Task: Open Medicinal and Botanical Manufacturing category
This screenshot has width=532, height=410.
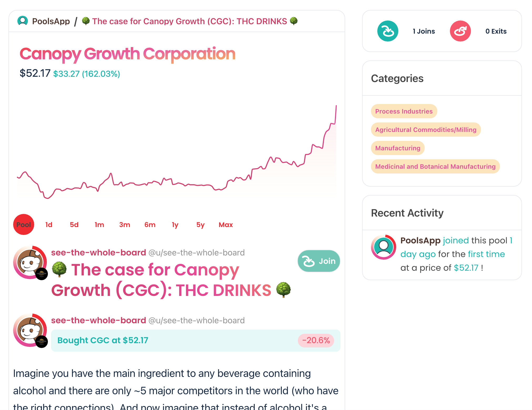Action: tap(435, 166)
